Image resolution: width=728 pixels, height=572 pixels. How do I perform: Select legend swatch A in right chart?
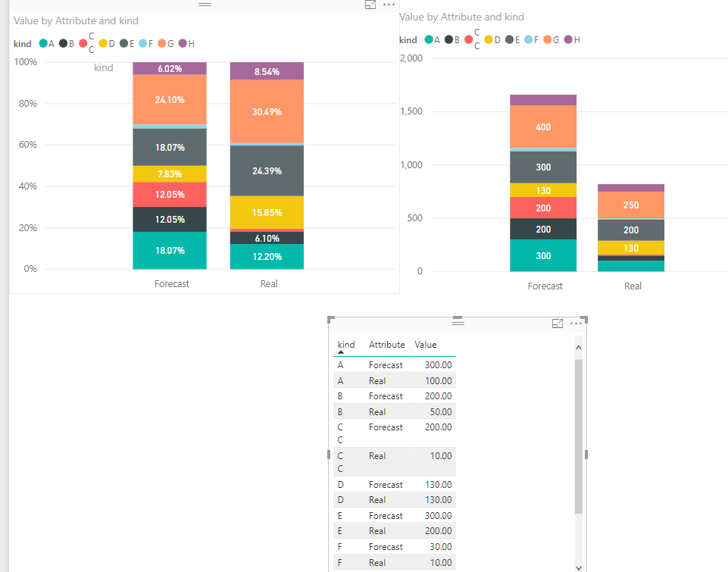pos(429,39)
